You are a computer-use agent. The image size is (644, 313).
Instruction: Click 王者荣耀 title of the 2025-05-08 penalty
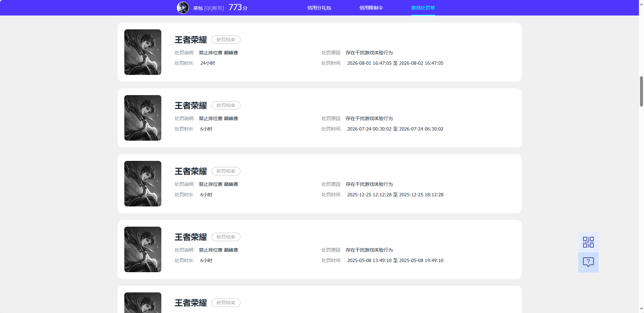click(191, 237)
